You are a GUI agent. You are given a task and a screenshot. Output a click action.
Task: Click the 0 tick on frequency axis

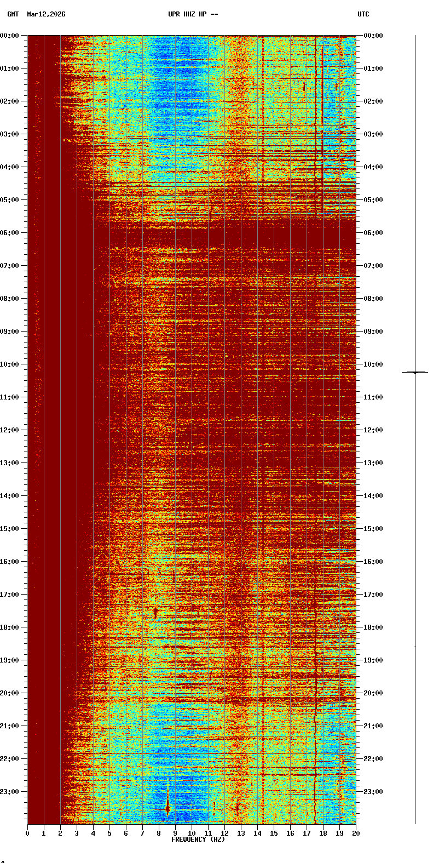tap(27, 833)
